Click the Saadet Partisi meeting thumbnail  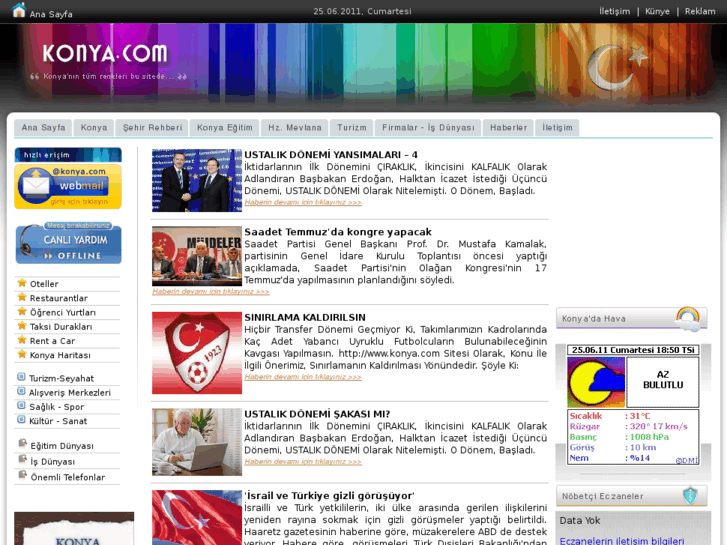pos(197,256)
